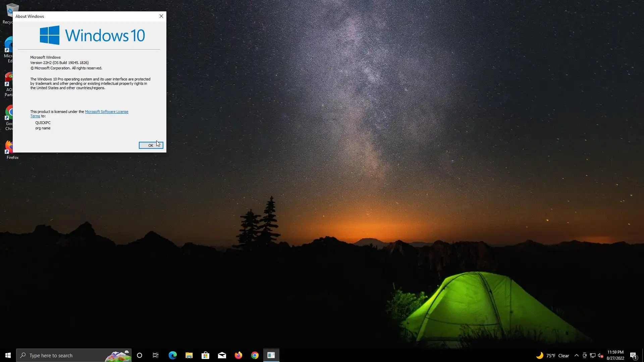Viewport: 644px width, 362px height.
Task: Close the About Windows dialog
Action: [x=161, y=16]
